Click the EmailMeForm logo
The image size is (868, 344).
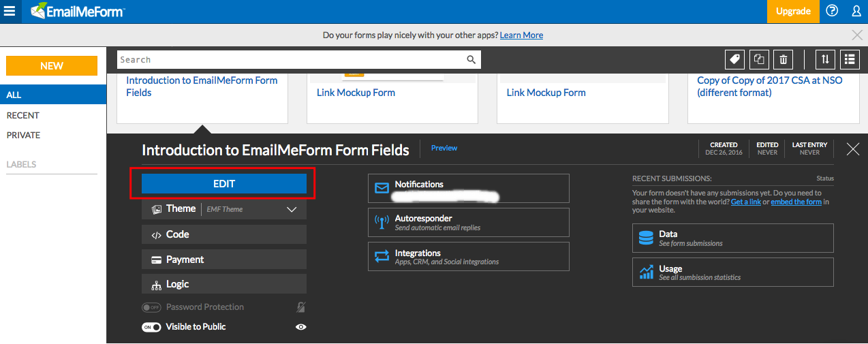point(77,11)
